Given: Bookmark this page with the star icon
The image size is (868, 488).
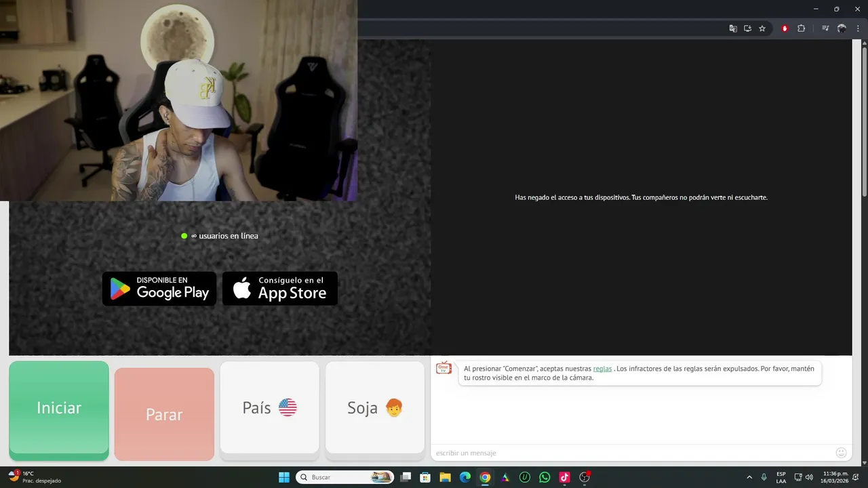Looking at the screenshot, I should coord(762,28).
